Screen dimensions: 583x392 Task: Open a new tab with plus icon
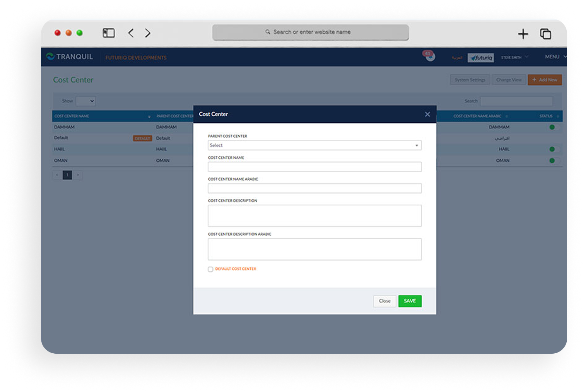pyautogui.click(x=523, y=34)
